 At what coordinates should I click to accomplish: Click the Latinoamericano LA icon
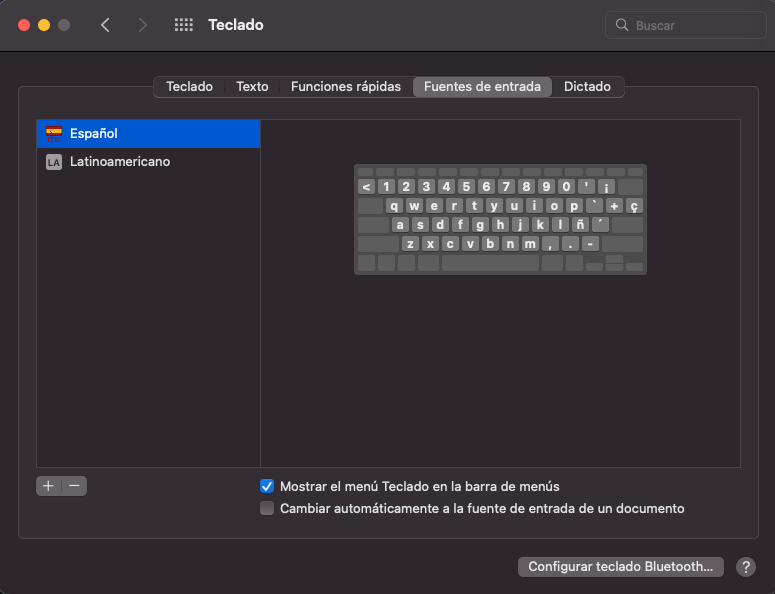[x=54, y=162]
